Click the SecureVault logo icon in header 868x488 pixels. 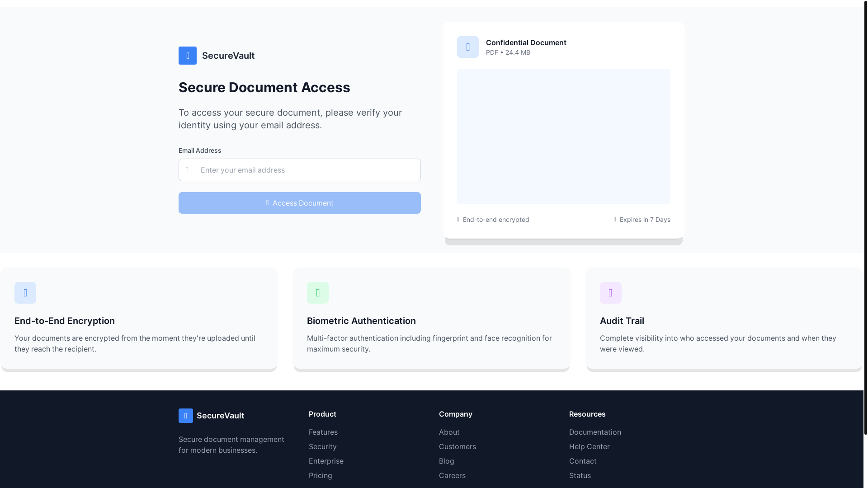pyautogui.click(x=188, y=56)
